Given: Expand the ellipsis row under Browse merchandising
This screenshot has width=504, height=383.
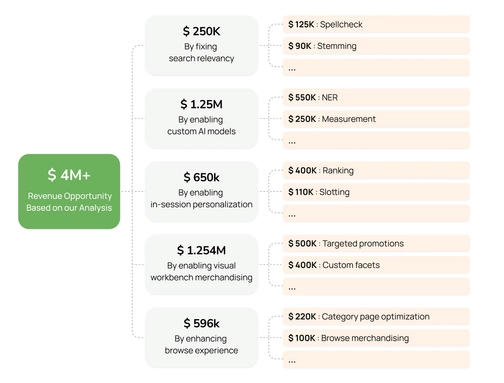Looking at the screenshot, I should point(376,360).
